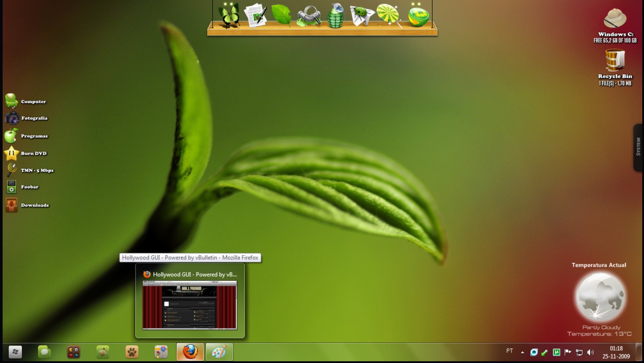The image size is (644, 363).
Task: Switch to Paint on the taskbar
Action: pos(219,352)
